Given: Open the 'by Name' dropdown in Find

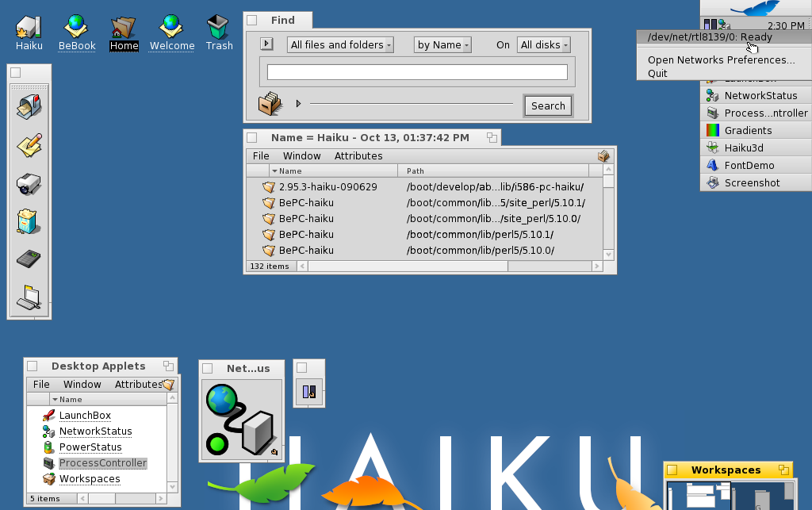Looking at the screenshot, I should (x=442, y=45).
